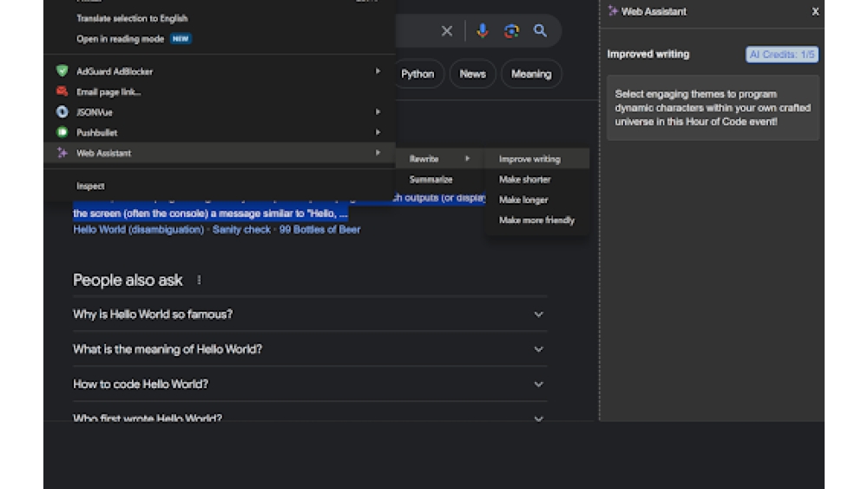868x489 pixels.
Task: Expand 'Why is Hello World so famous?' chevron
Action: coord(538,314)
